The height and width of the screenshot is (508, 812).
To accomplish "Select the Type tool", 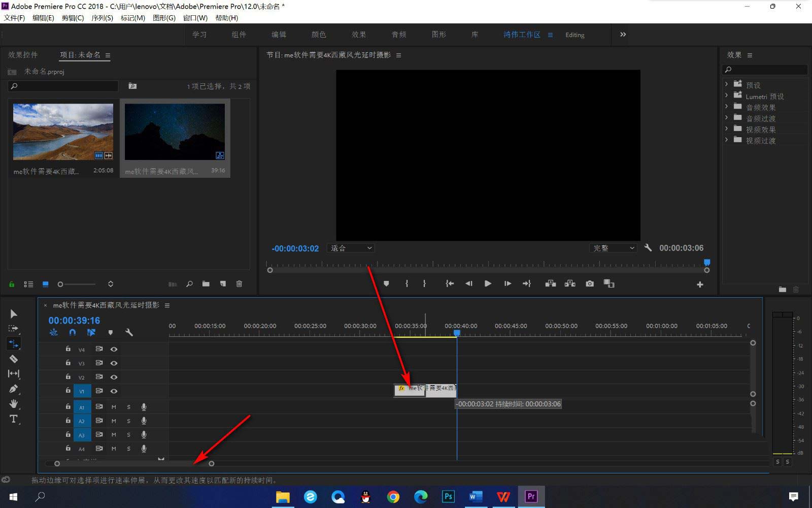I will [14, 419].
